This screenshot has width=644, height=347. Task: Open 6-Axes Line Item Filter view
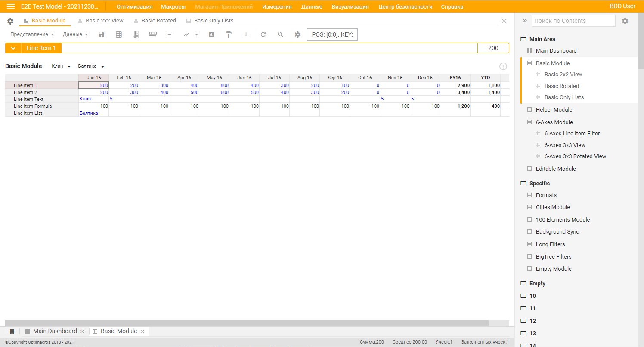[572, 133]
